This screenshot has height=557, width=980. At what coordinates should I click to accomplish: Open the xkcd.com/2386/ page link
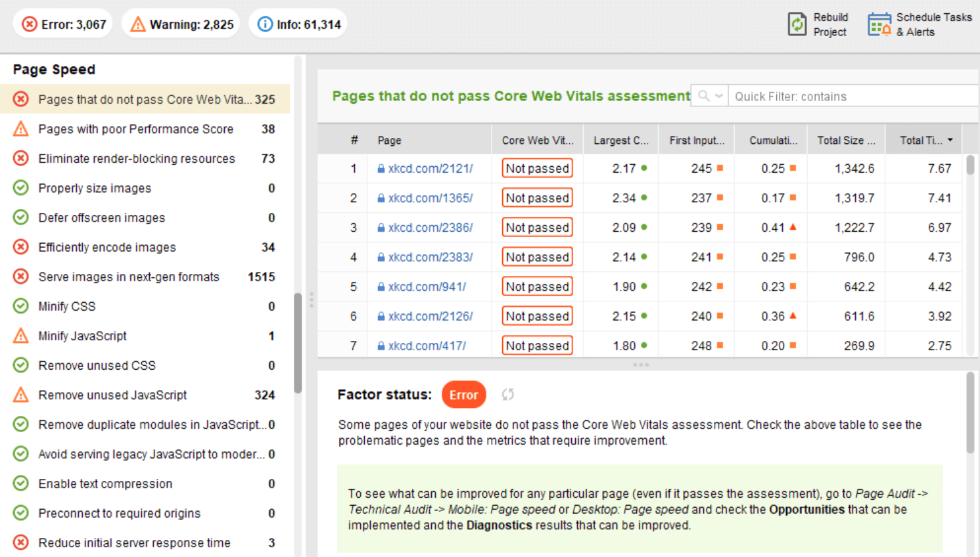[430, 228]
